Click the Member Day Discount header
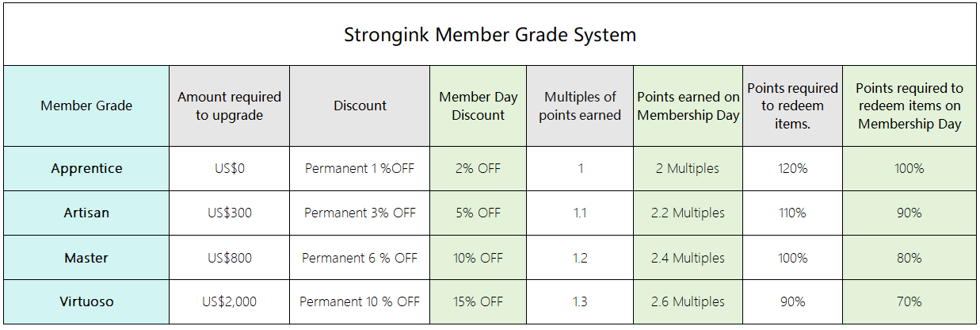Viewport: 980px width, 330px height. (479, 106)
